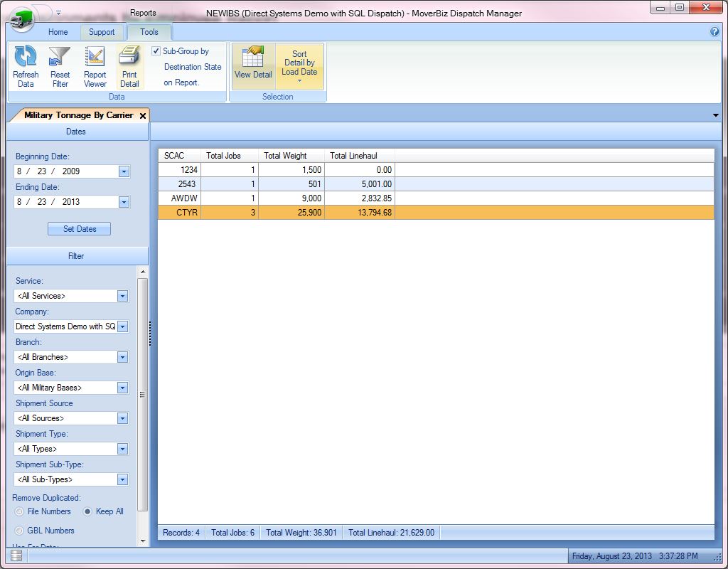This screenshot has width=728, height=569.
Task: Click the Print Detail printer icon
Action: [129, 58]
